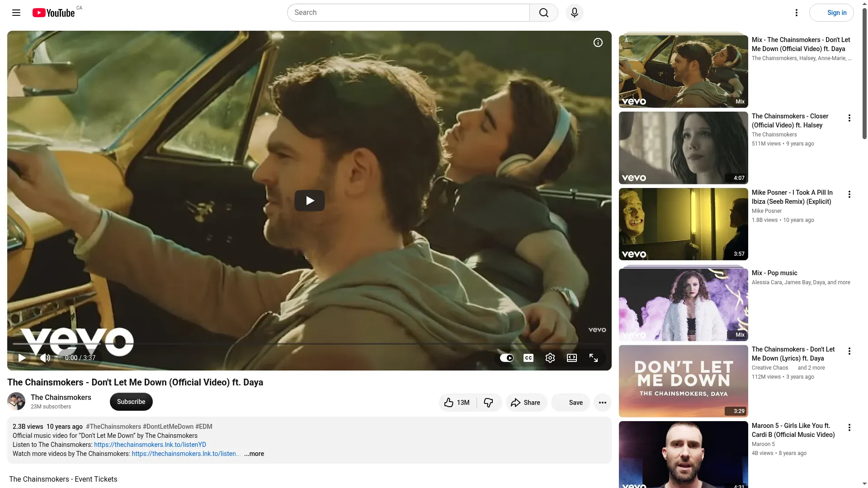
Task: Play video with the large center button
Action: pyautogui.click(x=310, y=201)
